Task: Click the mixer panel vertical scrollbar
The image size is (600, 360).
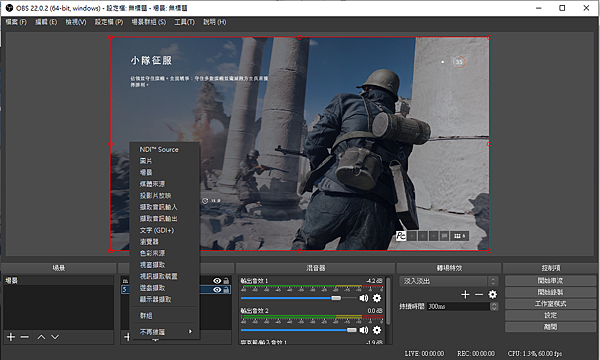Action: (388, 301)
